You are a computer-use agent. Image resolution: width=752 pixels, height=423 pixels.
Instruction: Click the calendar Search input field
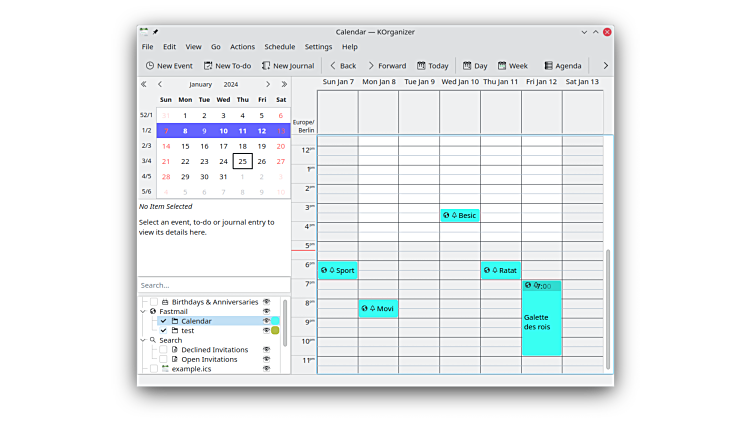pyautogui.click(x=213, y=285)
